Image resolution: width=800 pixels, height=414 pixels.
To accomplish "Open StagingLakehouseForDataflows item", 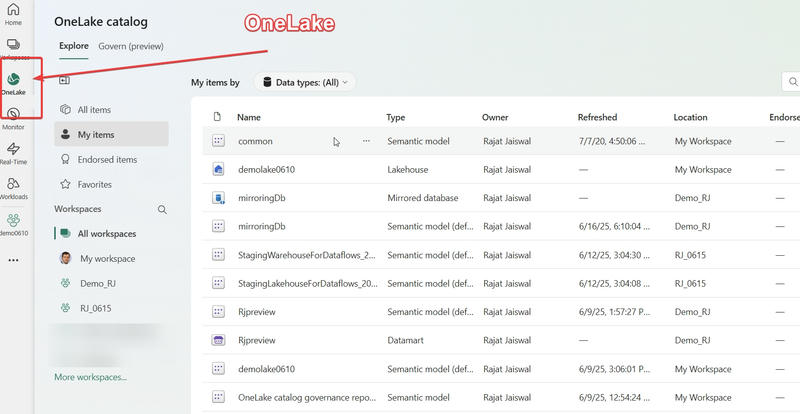I will click(x=308, y=283).
